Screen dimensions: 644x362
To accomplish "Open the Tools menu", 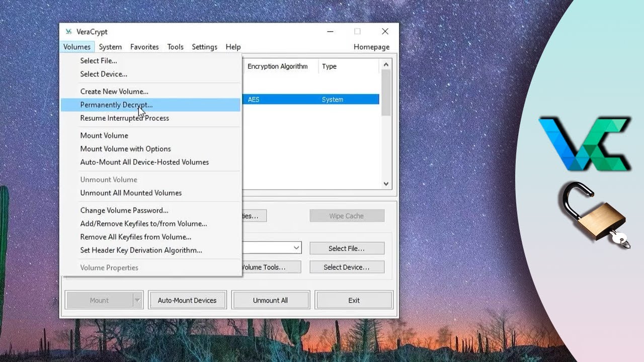I will [175, 47].
